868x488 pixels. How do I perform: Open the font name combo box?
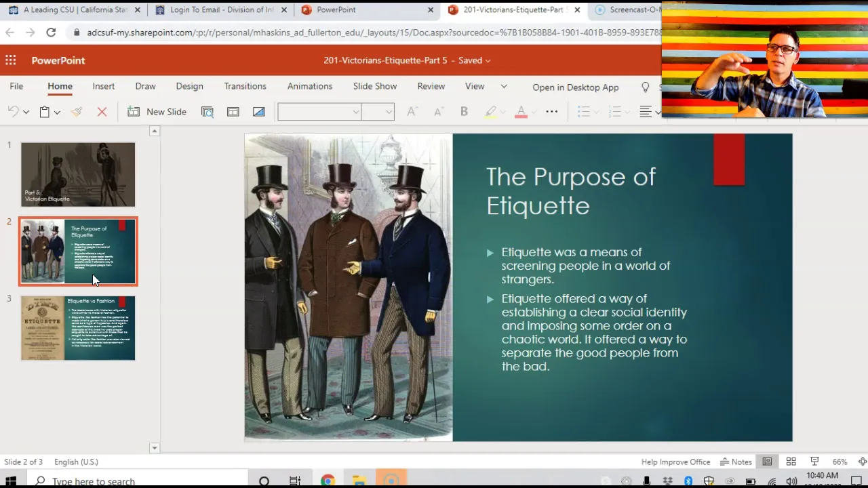pos(319,112)
